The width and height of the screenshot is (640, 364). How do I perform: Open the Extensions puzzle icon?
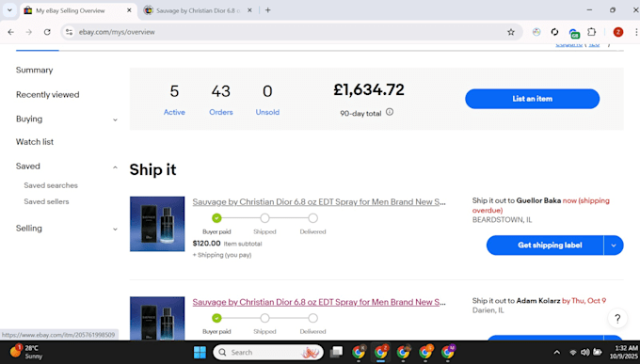(591, 32)
